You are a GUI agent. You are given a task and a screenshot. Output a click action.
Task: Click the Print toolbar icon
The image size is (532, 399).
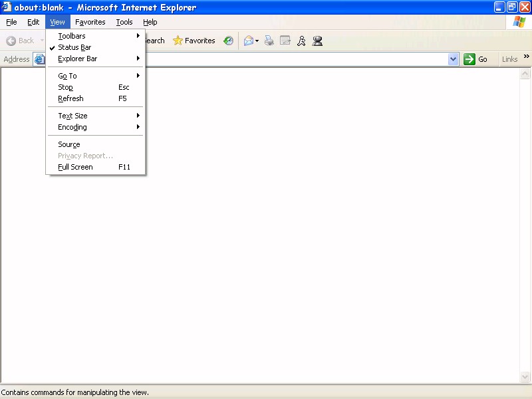pos(269,41)
